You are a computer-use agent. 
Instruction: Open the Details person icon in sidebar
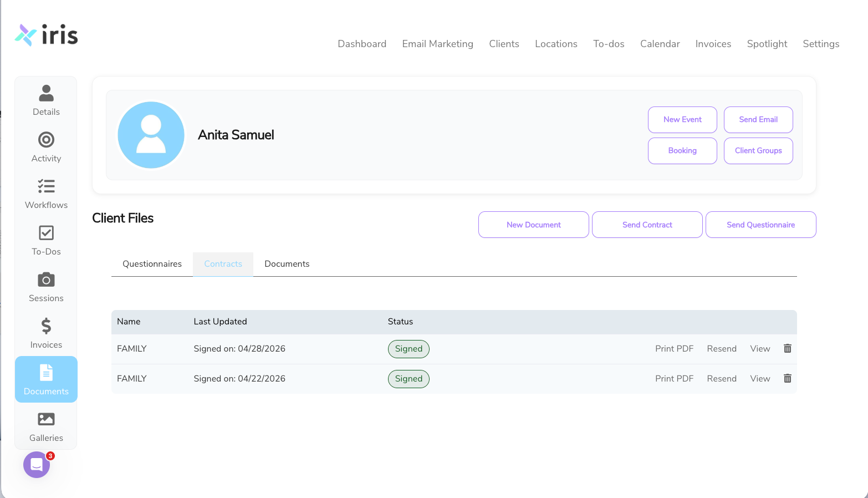pyautogui.click(x=46, y=93)
